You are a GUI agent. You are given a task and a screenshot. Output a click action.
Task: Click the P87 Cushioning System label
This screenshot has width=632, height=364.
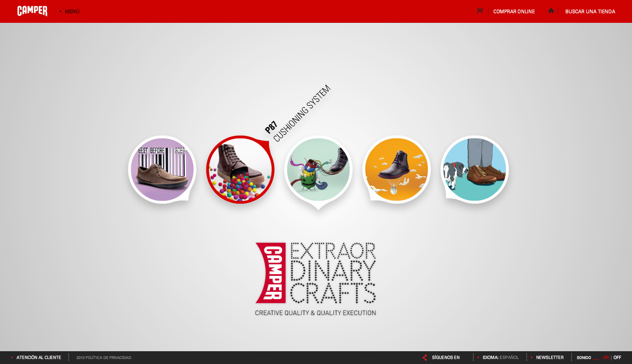coord(298,113)
